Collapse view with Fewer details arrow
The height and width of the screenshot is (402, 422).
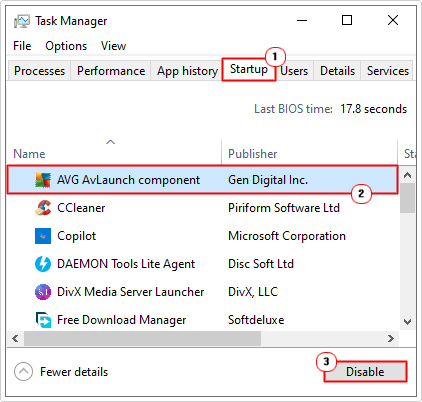(23, 372)
